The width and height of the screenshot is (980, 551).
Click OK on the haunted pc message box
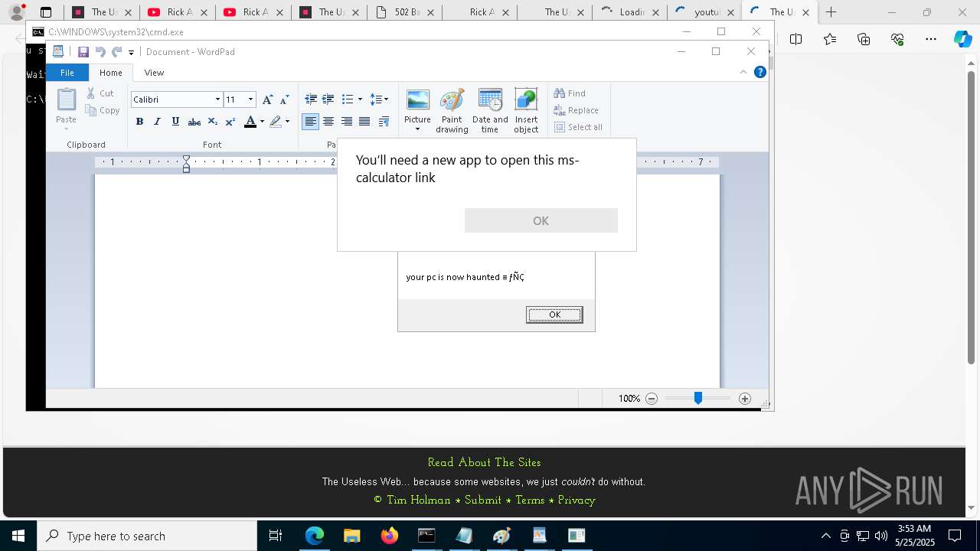554,315
